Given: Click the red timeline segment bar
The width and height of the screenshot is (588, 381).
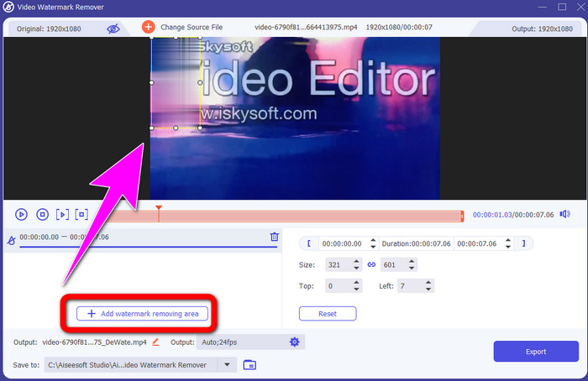Looking at the screenshot, I should click(285, 217).
